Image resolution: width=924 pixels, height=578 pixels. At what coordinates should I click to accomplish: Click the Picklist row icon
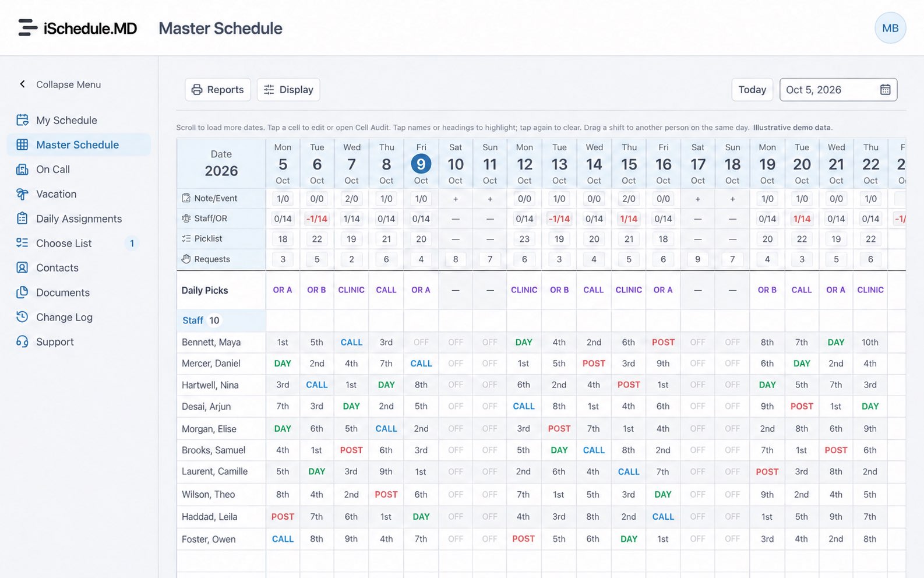click(186, 238)
